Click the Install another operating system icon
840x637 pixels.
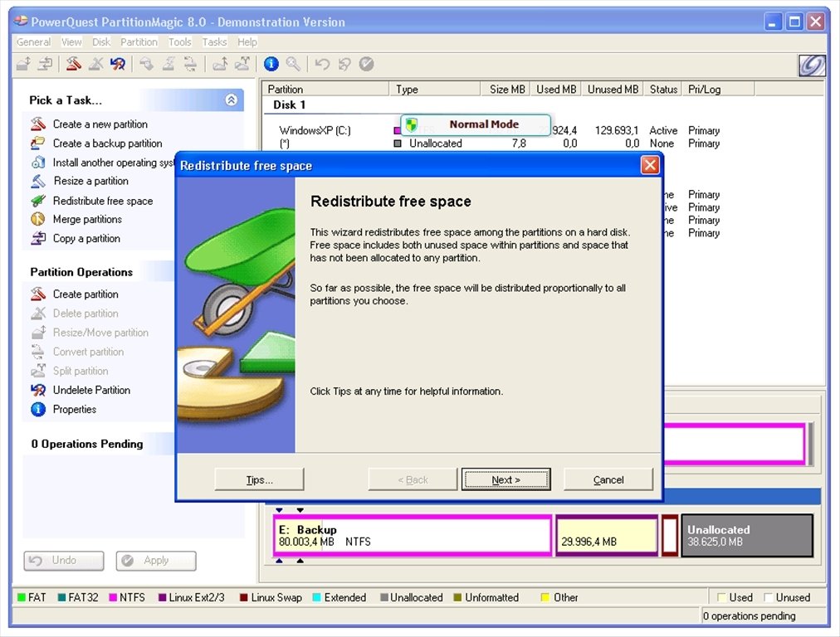pyautogui.click(x=38, y=163)
